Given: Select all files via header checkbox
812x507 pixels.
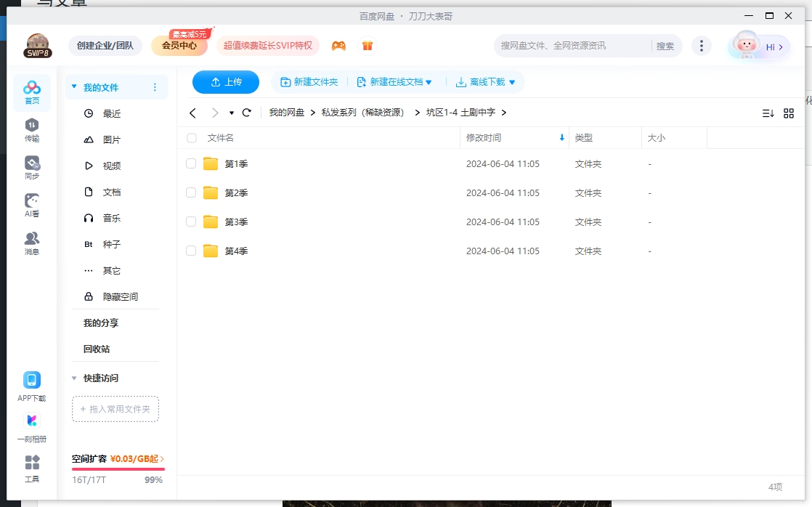Looking at the screenshot, I should click(x=190, y=137).
